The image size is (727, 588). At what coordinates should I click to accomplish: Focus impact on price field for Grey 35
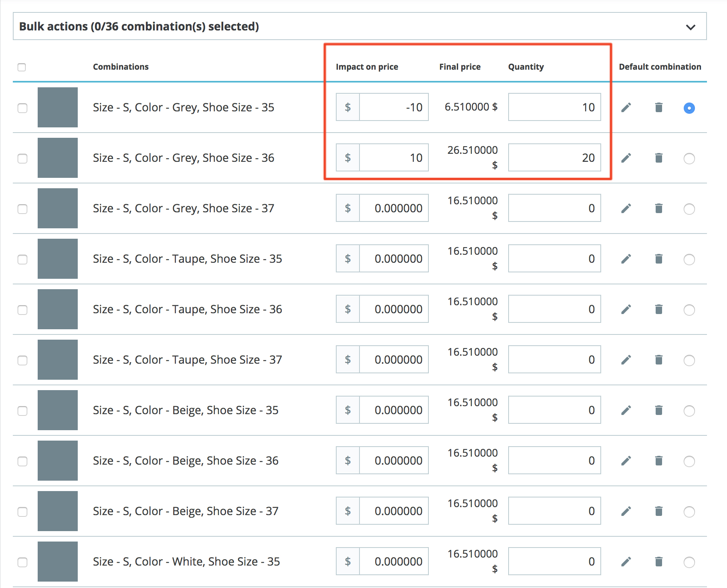pyautogui.click(x=394, y=107)
